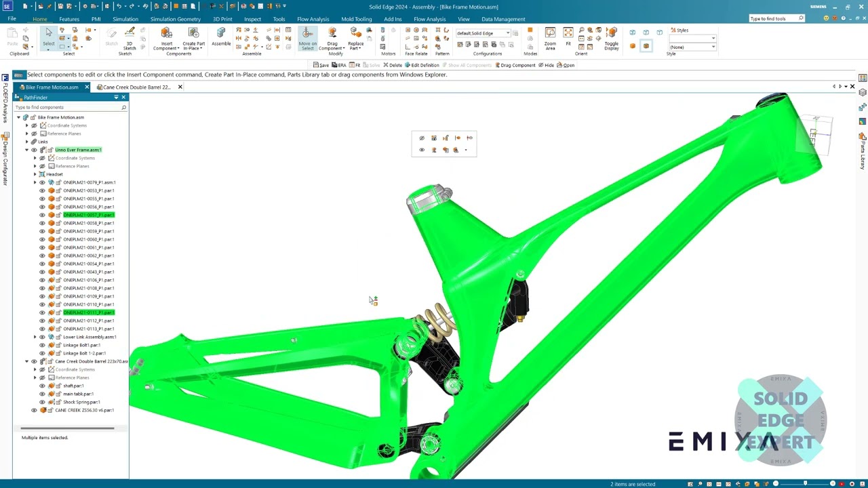Open the File menu
This screenshot has height=488, width=868.
(12, 19)
